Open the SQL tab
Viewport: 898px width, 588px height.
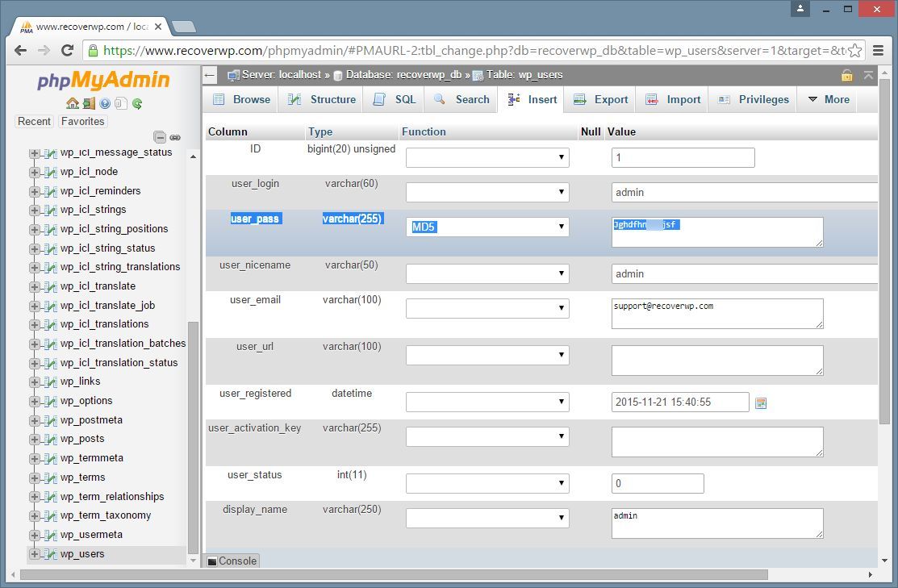pyautogui.click(x=395, y=100)
